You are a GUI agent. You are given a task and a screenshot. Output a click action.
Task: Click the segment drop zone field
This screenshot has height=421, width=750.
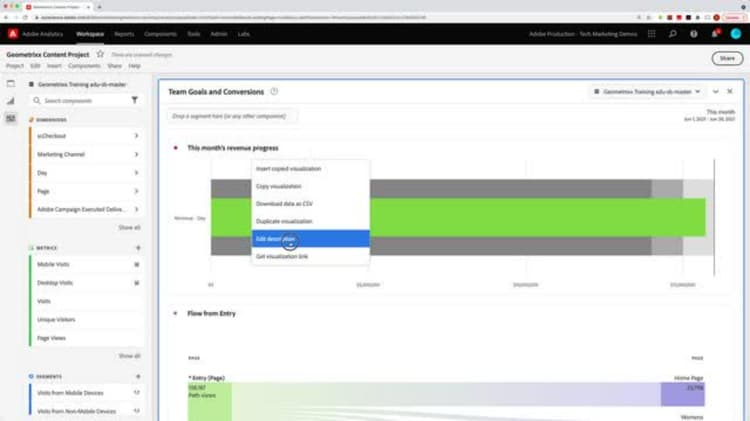(232, 116)
